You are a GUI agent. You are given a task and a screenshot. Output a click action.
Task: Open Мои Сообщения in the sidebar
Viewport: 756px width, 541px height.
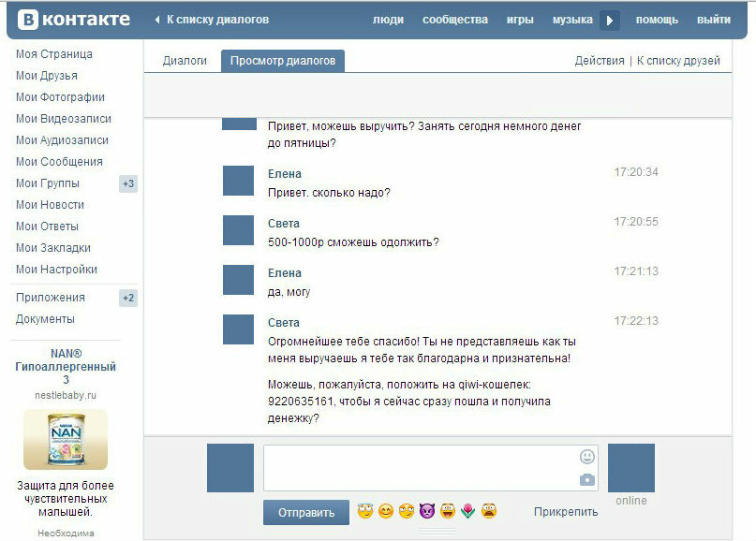tap(59, 162)
